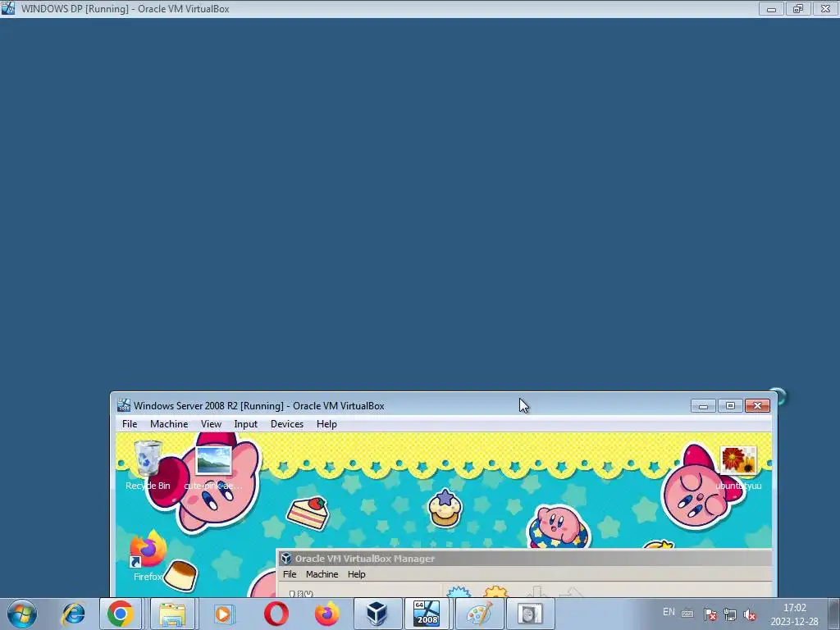Open File menu in Windows Server 2008 R2 window

(x=130, y=424)
